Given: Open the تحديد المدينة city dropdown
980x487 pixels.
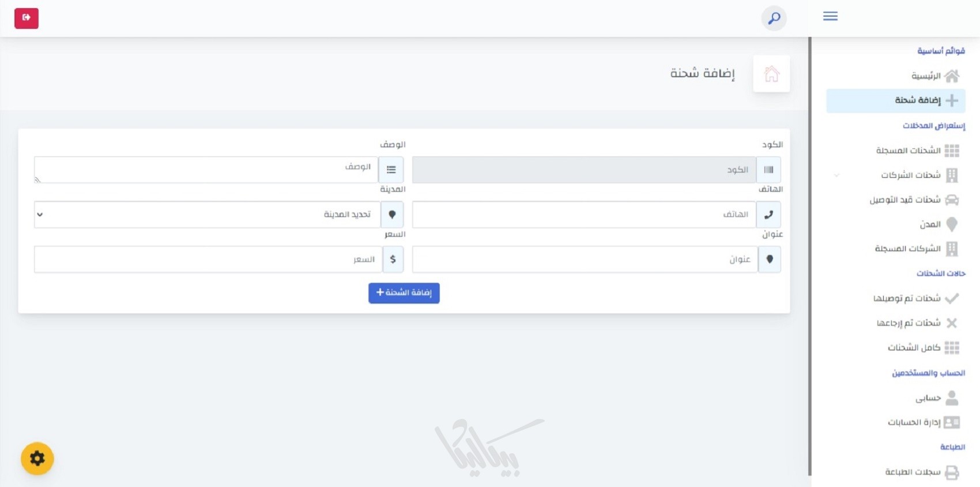Looking at the screenshot, I should 206,215.
